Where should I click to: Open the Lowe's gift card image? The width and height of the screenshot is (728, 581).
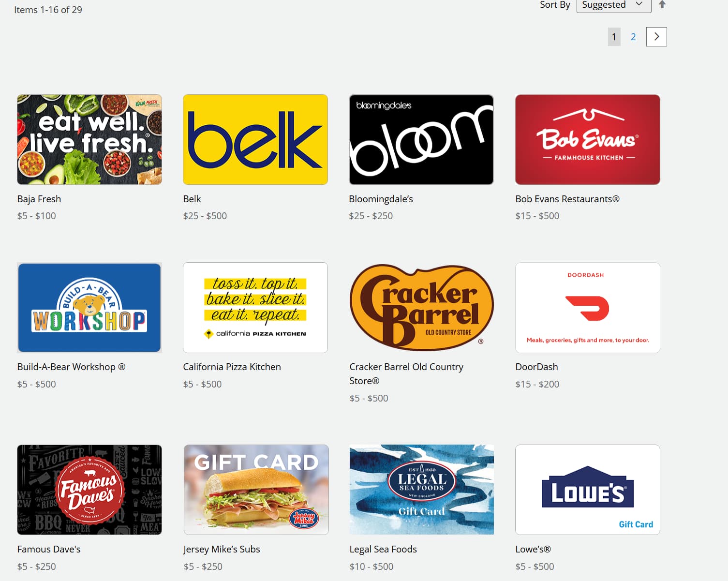click(x=588, y=490)
